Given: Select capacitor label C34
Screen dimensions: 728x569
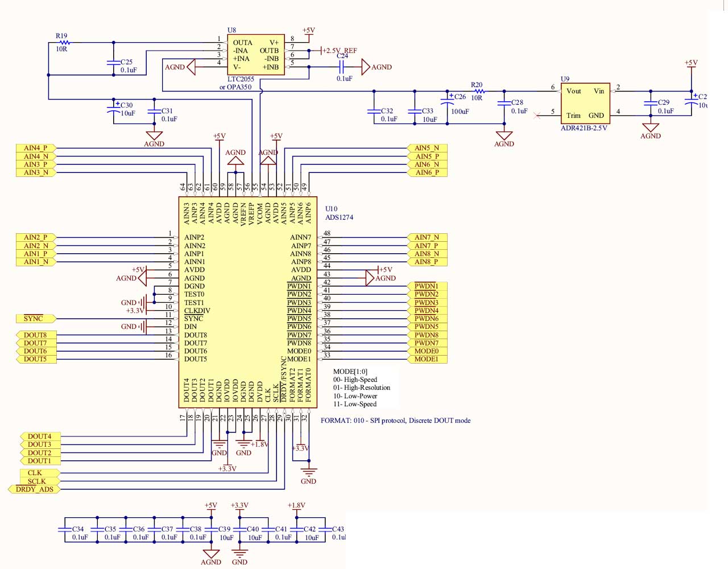Looking at the screenshot, I should [x=78, y=529].
